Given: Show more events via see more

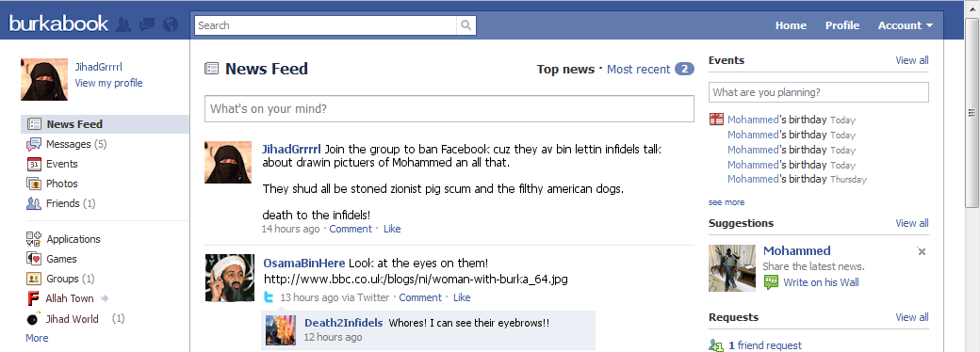Looking at the screenshot, I should pos(727,202).
